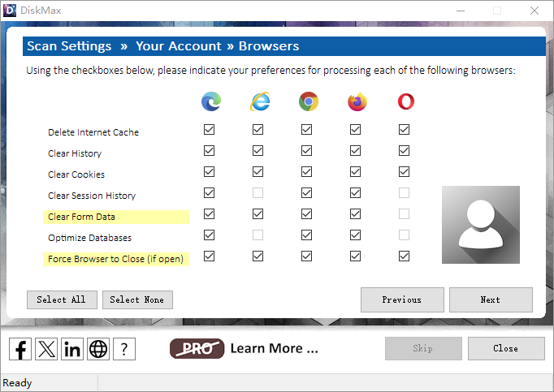Image resolution: width=554 pixels, height=392 pixels.
Task: Toggle Clear Cookies for Internet Explorer
Action: pyautogui.click(x=258, y=172)
